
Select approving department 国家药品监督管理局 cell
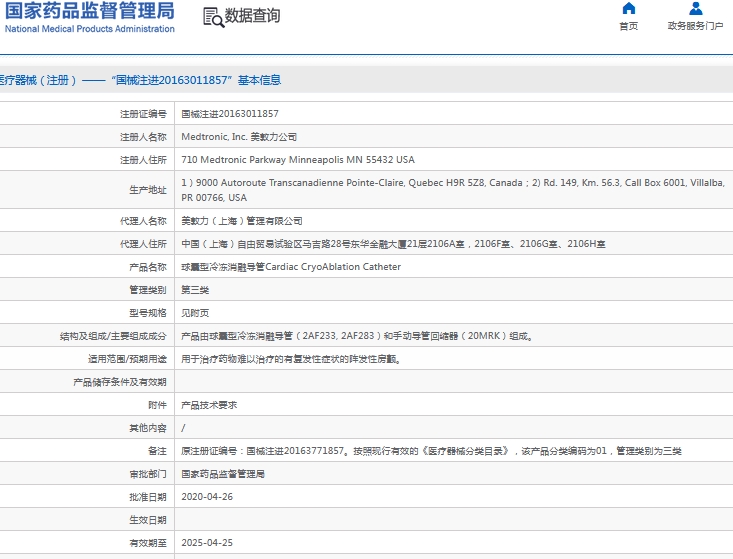coord(223,474)
